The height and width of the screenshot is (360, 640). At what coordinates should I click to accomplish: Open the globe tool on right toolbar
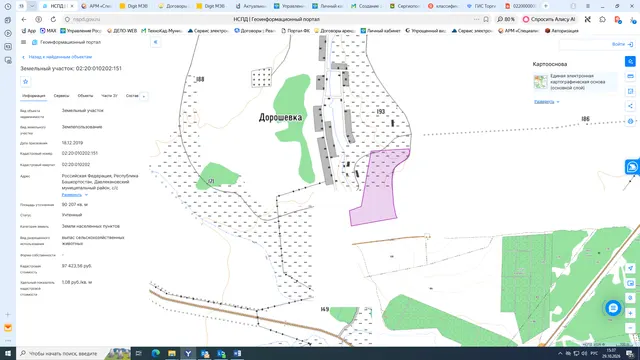[x=631, y=121]
